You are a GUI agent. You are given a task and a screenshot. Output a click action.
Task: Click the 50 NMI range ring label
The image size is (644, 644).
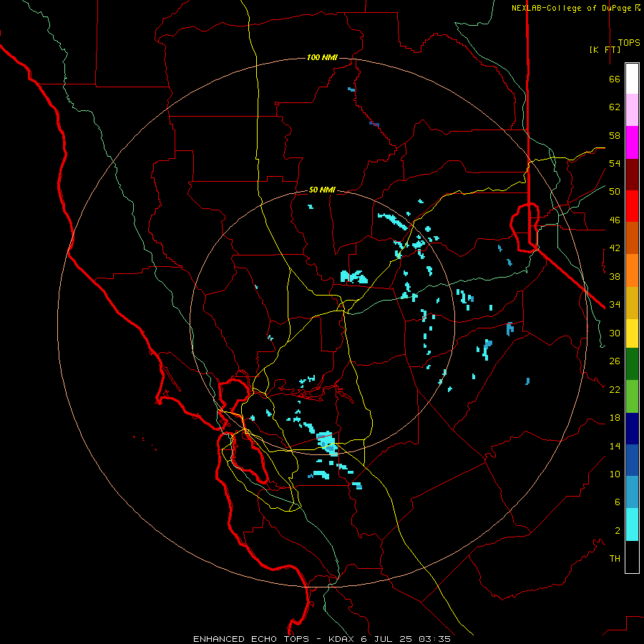(322, 190)
